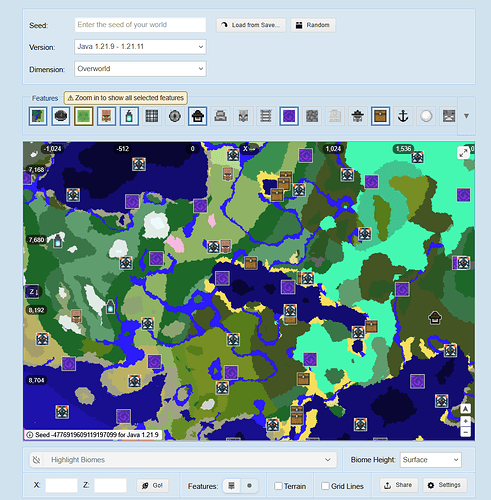Image resolution: width=491 pixels, height=500 pixels.
Task: Enable the cracked stone feature icon
Action: (x=312, y=116)
